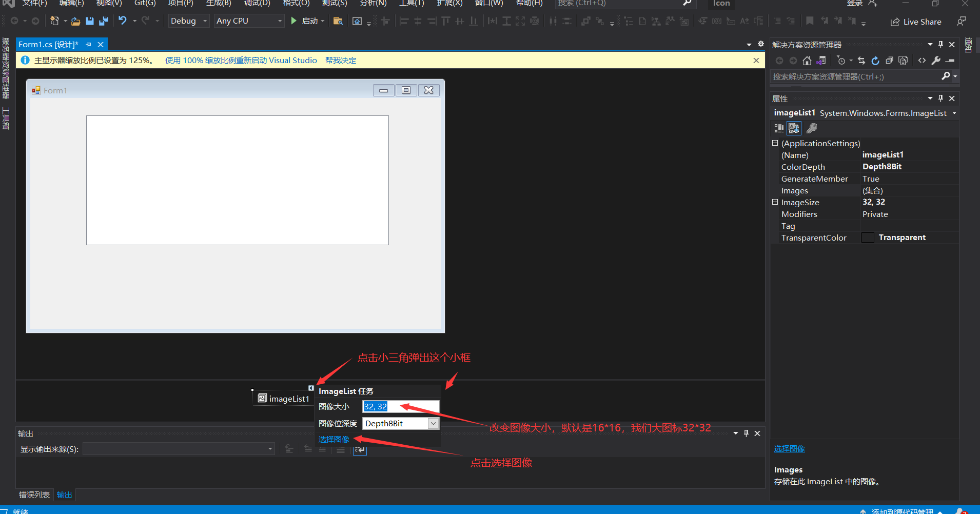Click the Open File folder icon
The image size is (980, 514).
tap(75, 21)
